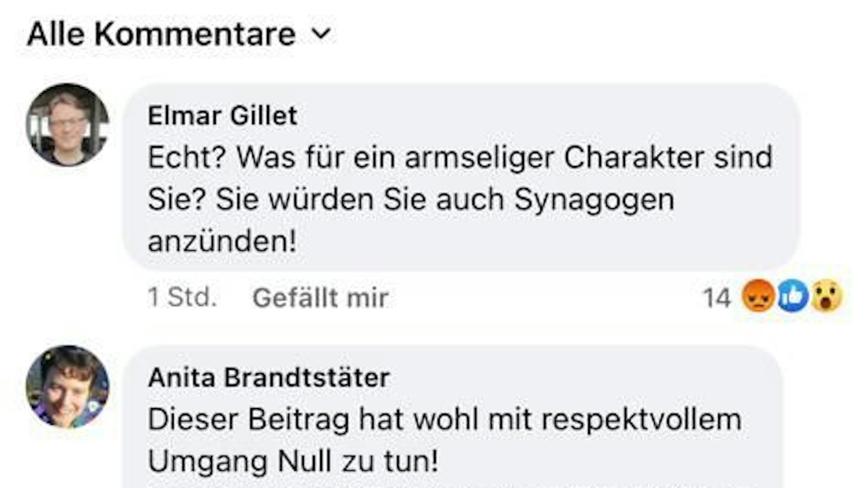Open Elmar Gillet's profile name link
Screen dimensions: 868x488
click(x=221, y=115)
